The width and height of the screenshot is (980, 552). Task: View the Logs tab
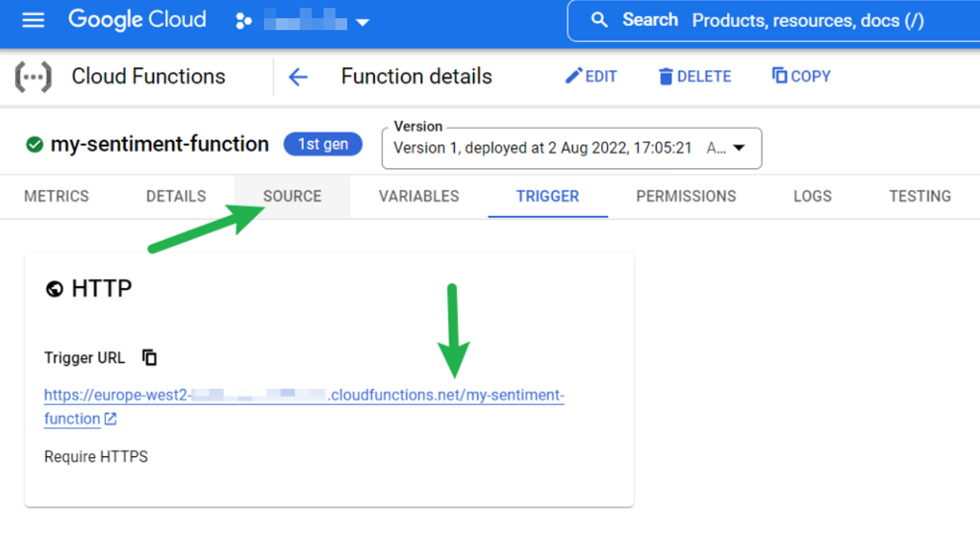coord(812,196)
